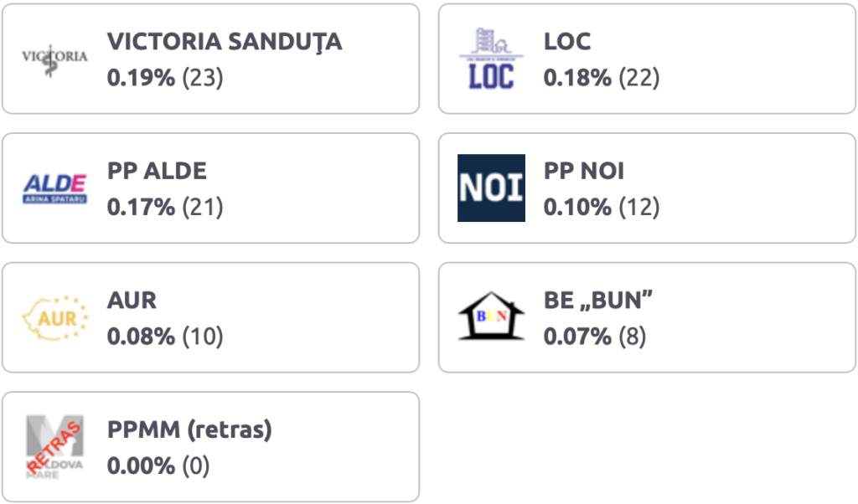Click the PPMM logo stamped RETRAS
This screenshot has width=858, height=504.
54,446
